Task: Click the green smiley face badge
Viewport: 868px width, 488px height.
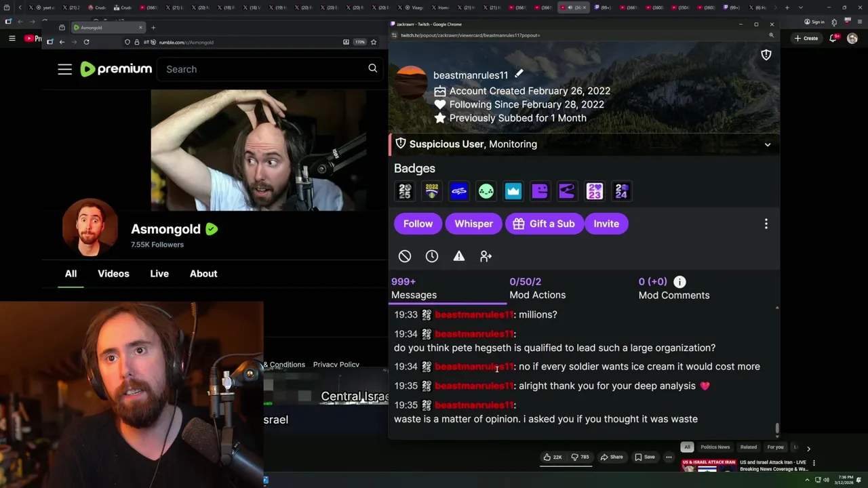Action: 486,192
